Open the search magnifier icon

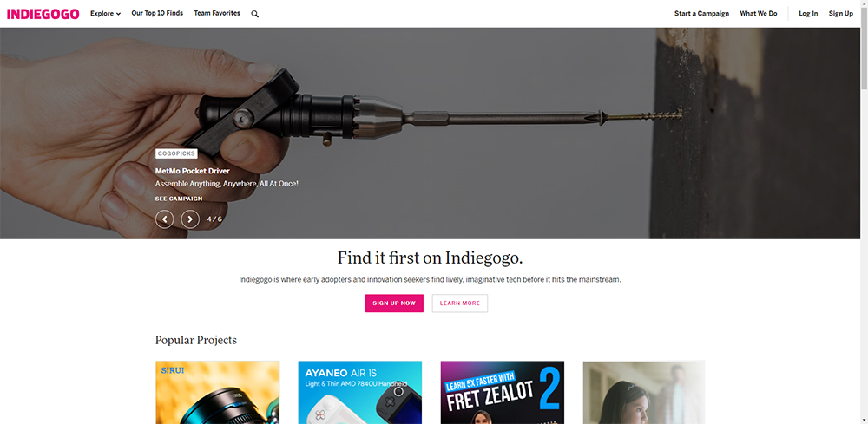click(254, 14)
